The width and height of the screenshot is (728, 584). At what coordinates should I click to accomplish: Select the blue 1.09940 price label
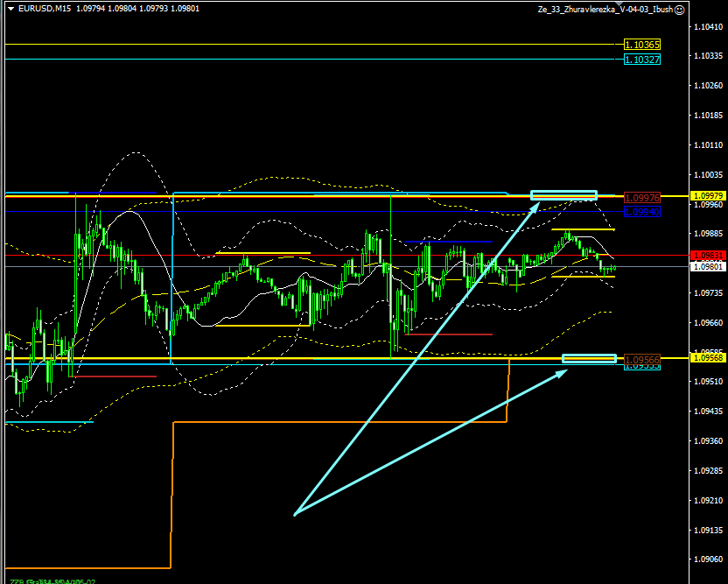(642, 212)
